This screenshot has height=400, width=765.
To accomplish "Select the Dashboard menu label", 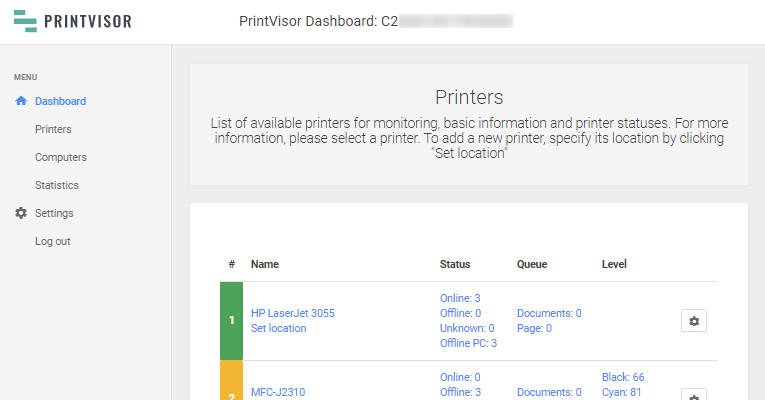I will (60, 101).
